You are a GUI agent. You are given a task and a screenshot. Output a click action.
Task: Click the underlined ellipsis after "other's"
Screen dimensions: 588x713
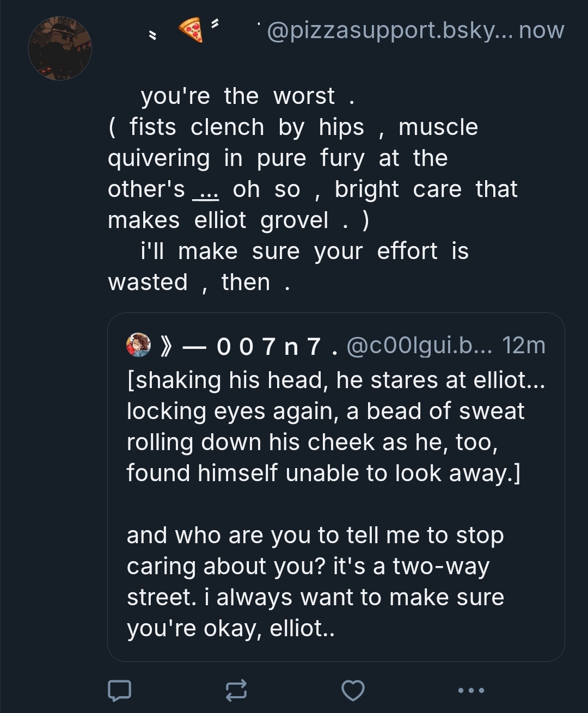coord(206,190)
